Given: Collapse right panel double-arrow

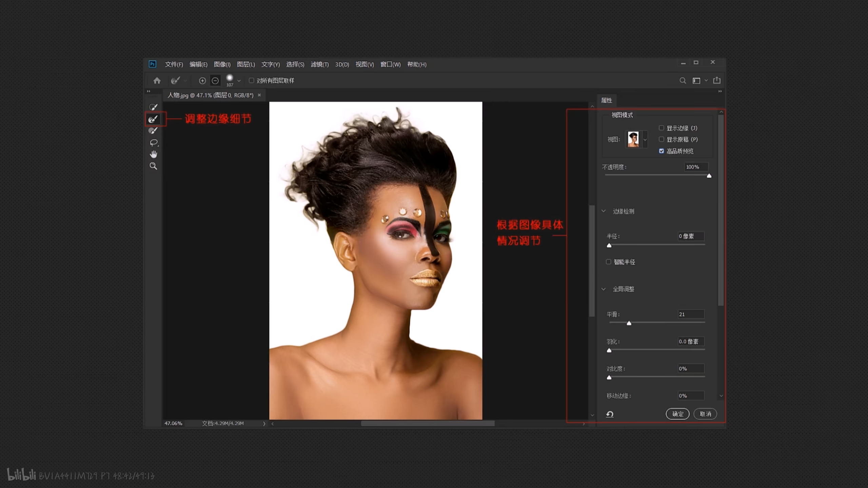Looking at the screenshot, I should click(720, 91).
